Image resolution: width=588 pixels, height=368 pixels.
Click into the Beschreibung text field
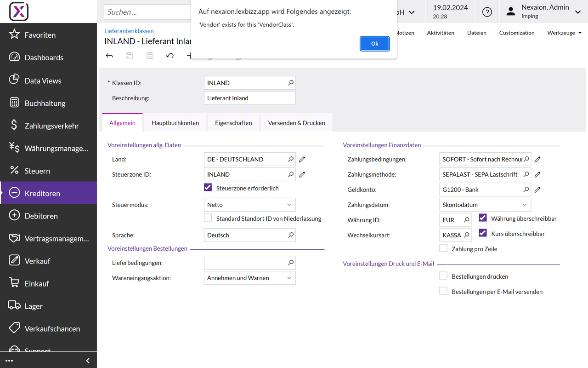[x=249, y=98]
